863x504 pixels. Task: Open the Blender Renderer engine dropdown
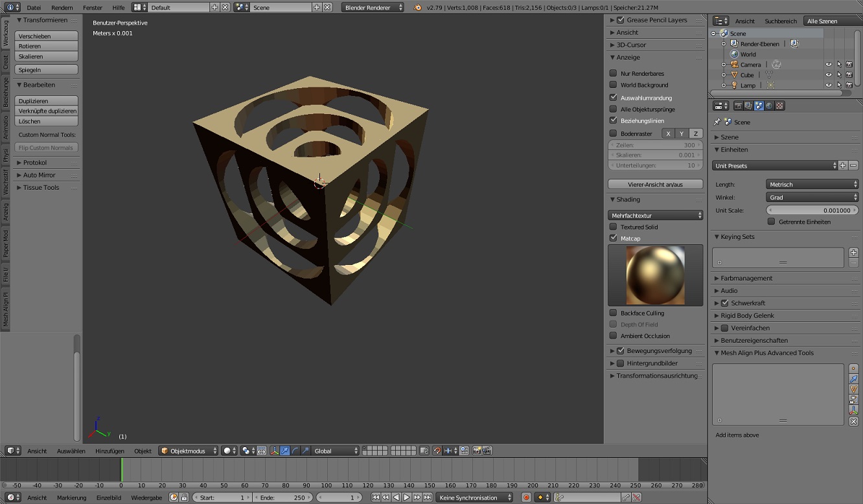(x=373, y=7)
